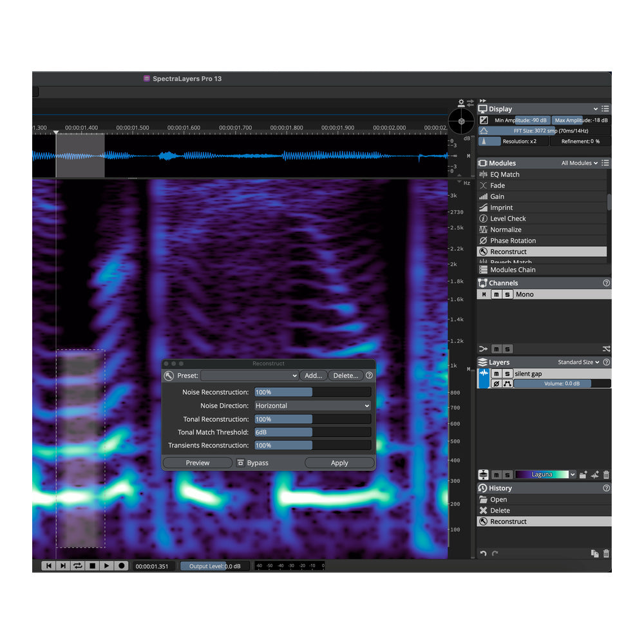The height and width of the screenshot is (644, 644).
Task: Click the skip to start transport button
Action: (48, 566)
